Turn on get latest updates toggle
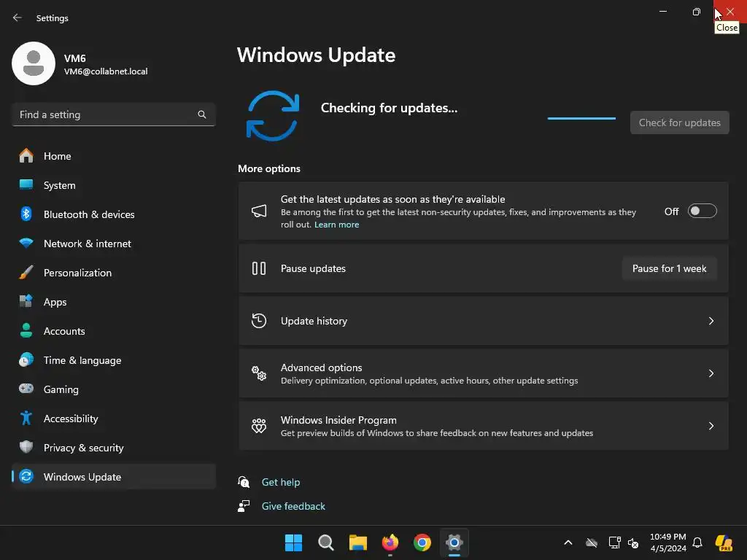 coord(703,211)
